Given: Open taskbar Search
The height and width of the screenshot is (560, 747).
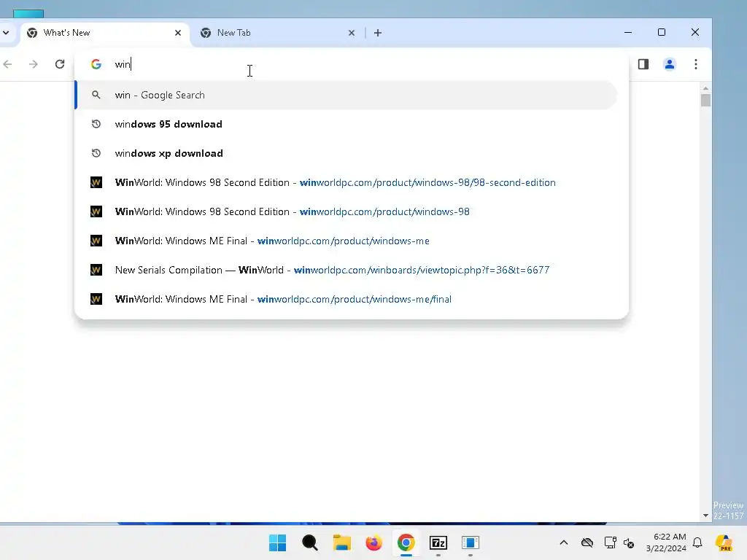Looking at the screenshot, I should (x=309, y=542).
